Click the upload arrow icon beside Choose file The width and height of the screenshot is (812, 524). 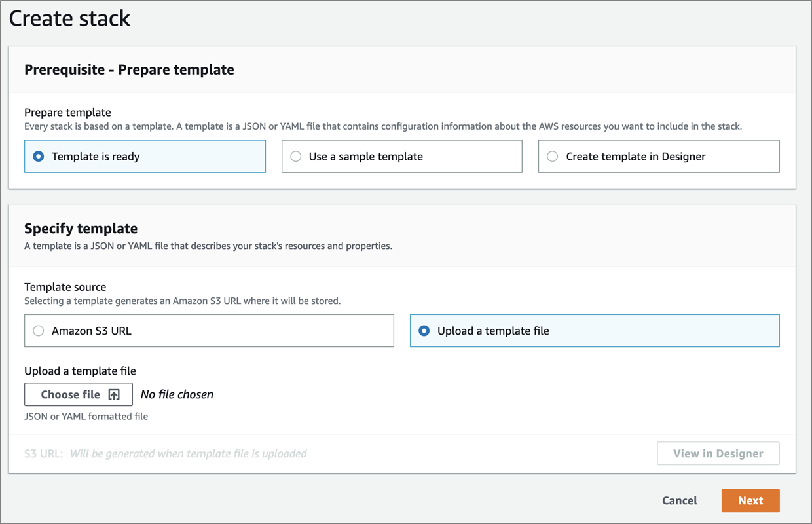click(x=114, y=394)
